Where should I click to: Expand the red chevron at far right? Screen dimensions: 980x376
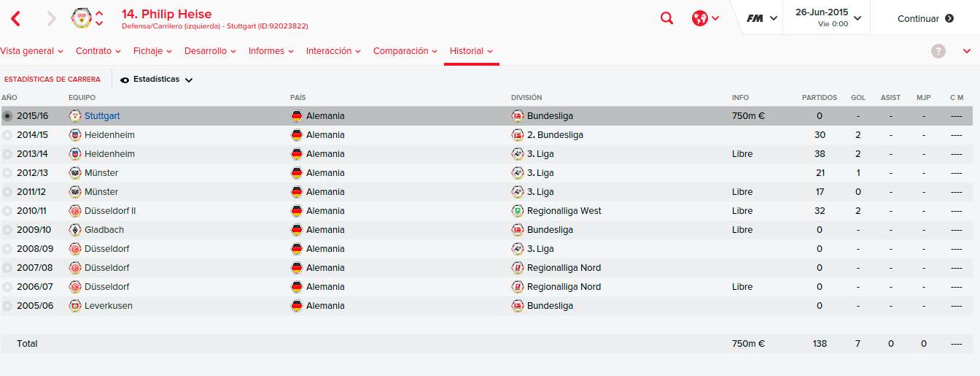967,51
